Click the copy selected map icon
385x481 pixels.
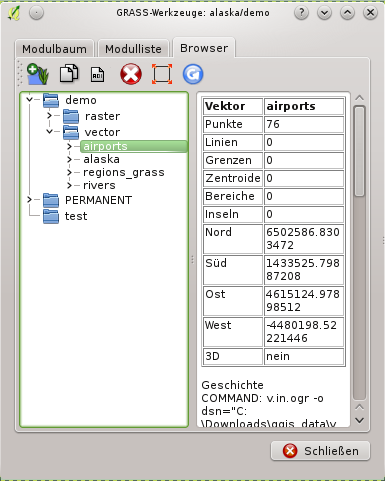tap(69, 73)
